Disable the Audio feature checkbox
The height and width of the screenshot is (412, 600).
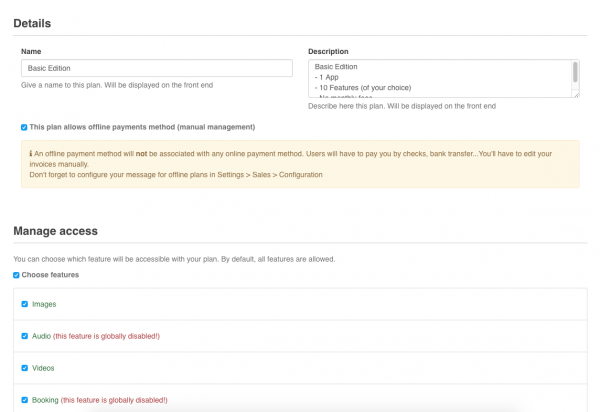coord(25,336)
